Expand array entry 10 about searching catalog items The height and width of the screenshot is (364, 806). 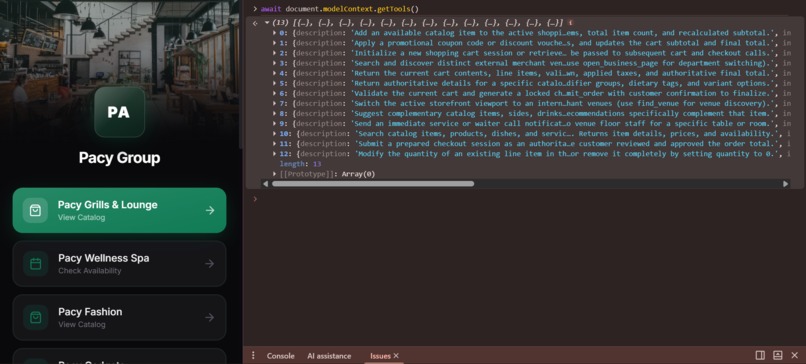click(275, 134)
